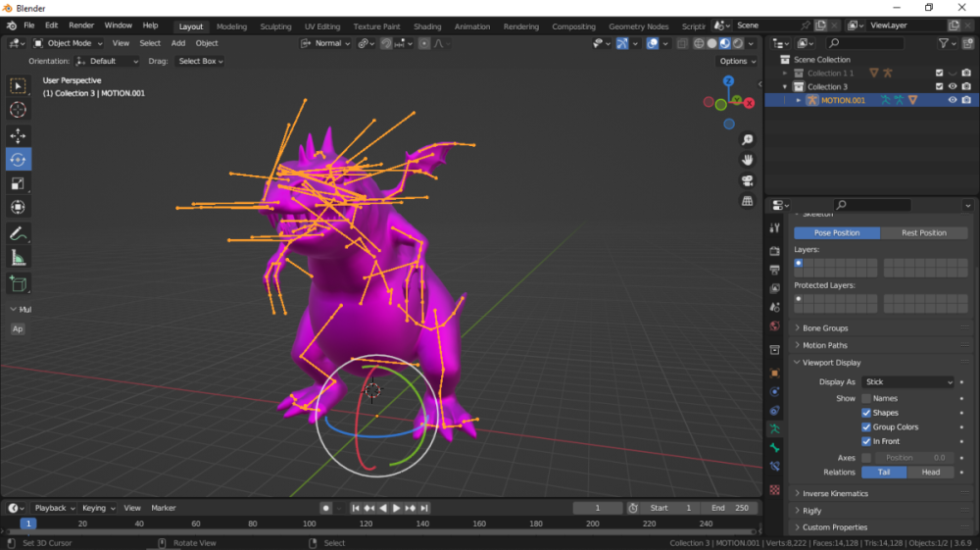Open the Tool properties tab

click(x=775, y=228)
